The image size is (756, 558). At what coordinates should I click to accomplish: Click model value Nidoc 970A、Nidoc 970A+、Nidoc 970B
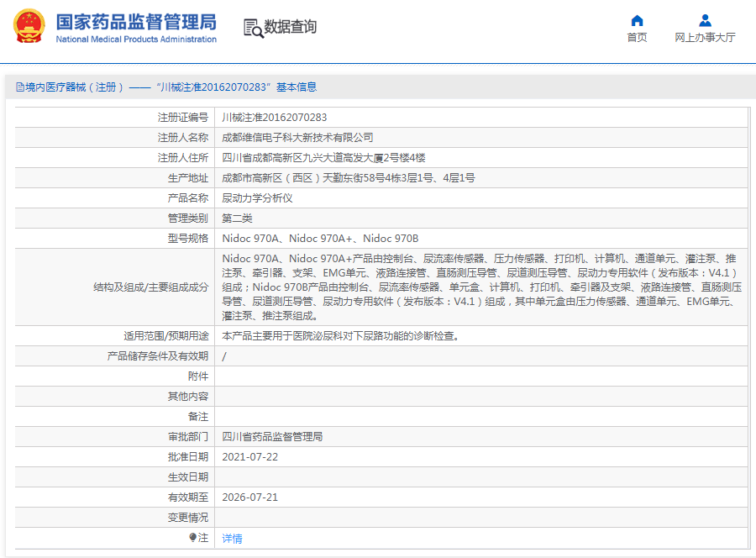(x=320, y=239)
